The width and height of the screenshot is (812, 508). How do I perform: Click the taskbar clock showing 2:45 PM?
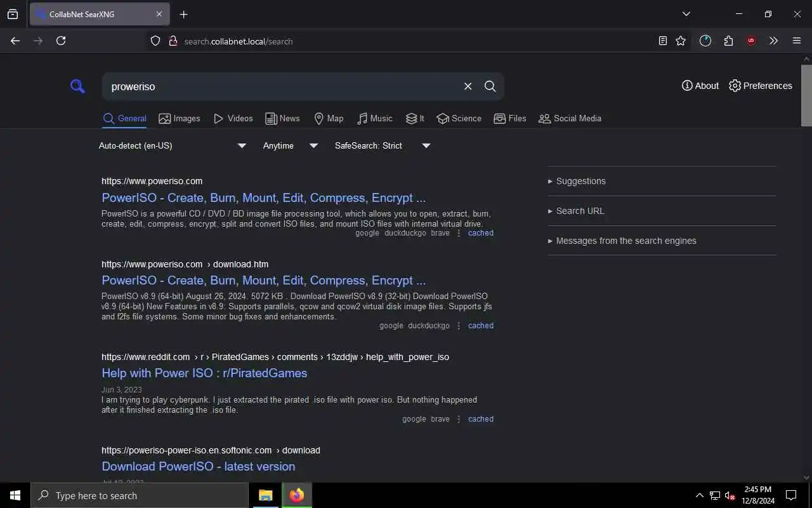click(758, 495)
